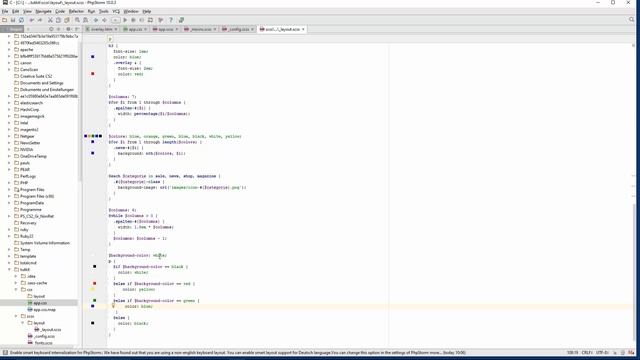Screen dimensions: 640x360
Task: Click green gutter swatch beside @else if green
Action: coord(94,300)
